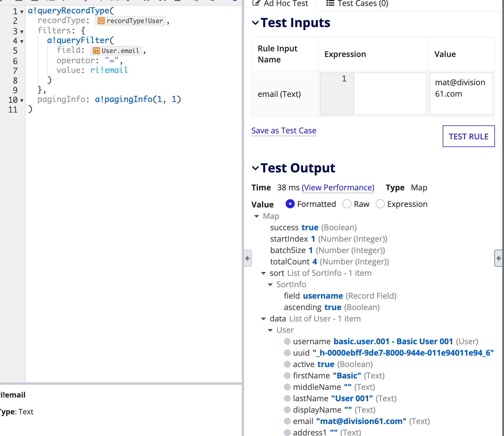
Task: Click the arrow handle on the right edge
Action: click(499, 258)
